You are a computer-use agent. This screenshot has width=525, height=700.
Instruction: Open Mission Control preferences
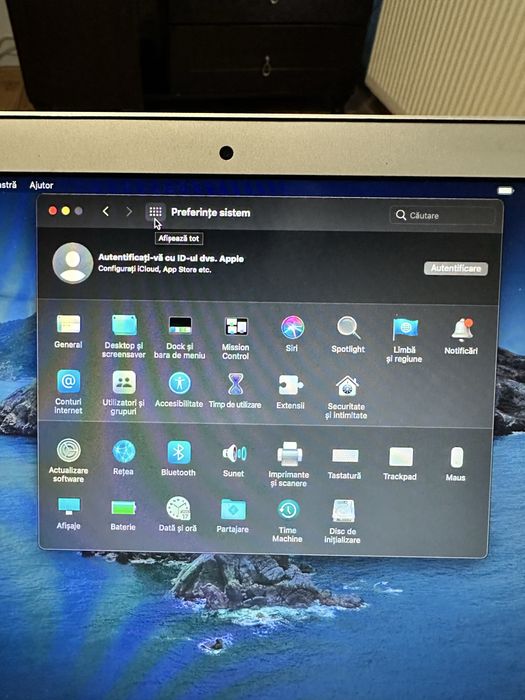tap(236, 338)
